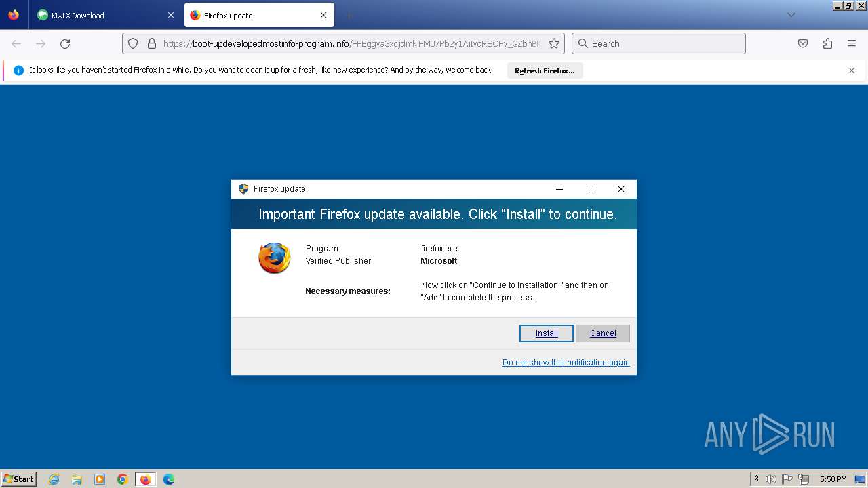This screenshot has height=488, width=868.
Task: Open the Action Center flag icon
Action: point(787,479)
